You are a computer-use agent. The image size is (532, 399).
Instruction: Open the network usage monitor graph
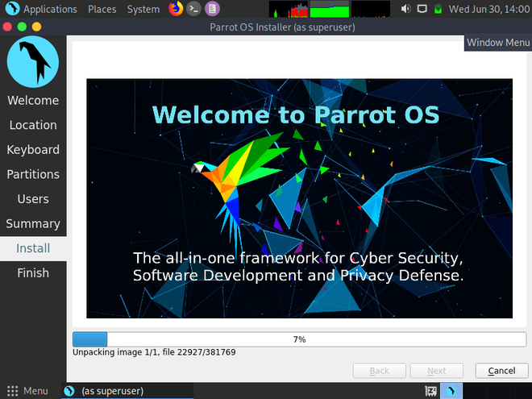click(371, 9)
